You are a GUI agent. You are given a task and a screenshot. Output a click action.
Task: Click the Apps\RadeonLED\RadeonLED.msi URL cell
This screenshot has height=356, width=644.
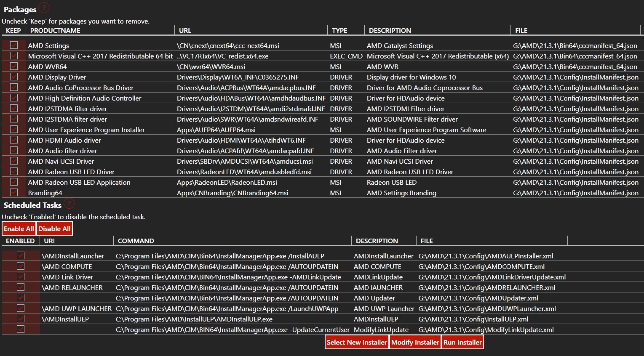click(227, 182)
